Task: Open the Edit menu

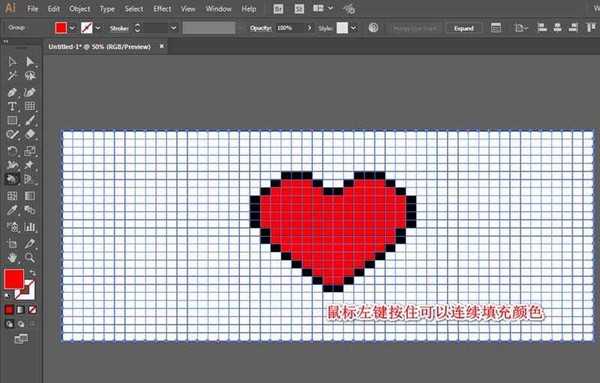Action: tap(54, 8)
